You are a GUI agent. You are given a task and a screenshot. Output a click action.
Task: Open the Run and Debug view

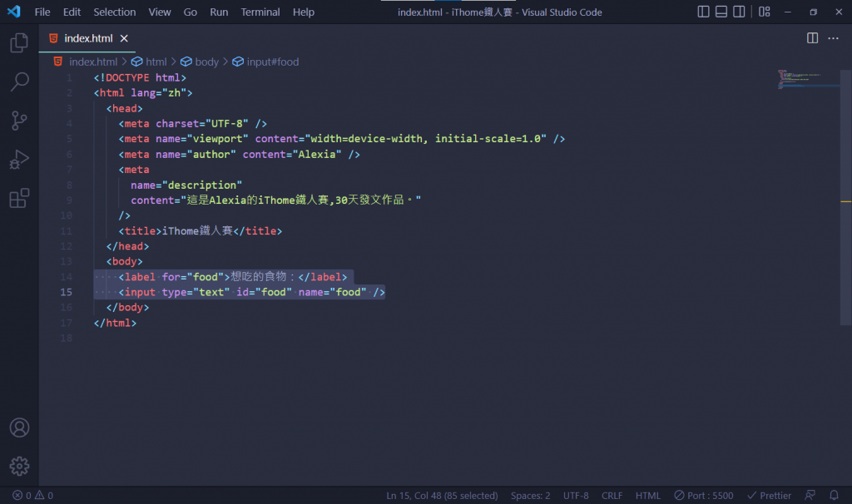19,160
